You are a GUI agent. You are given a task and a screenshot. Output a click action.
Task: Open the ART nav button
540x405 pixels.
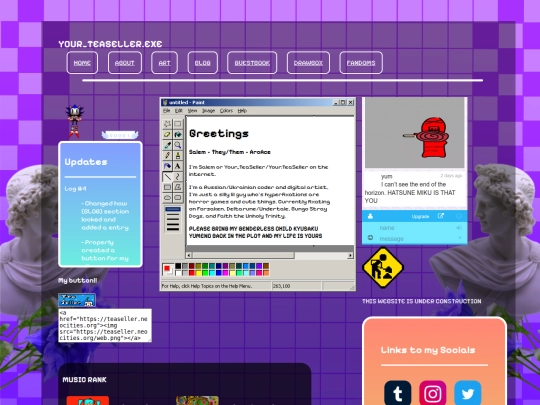tap(164, 63)
